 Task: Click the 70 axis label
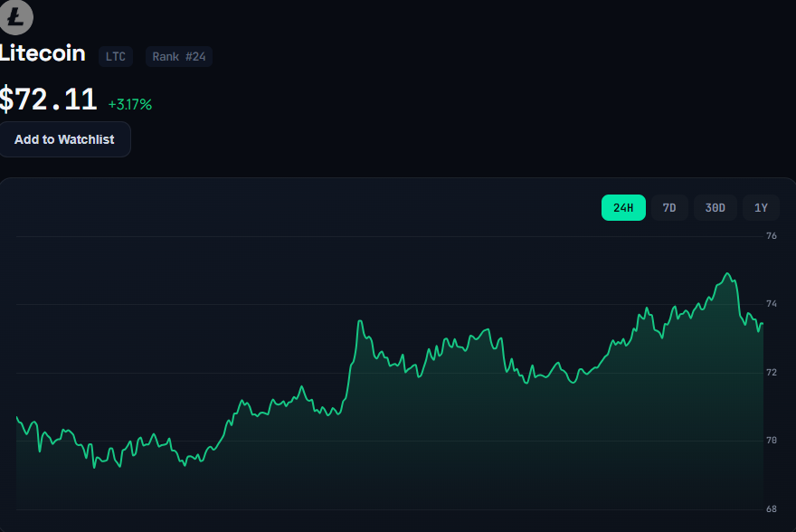[771, 441]
